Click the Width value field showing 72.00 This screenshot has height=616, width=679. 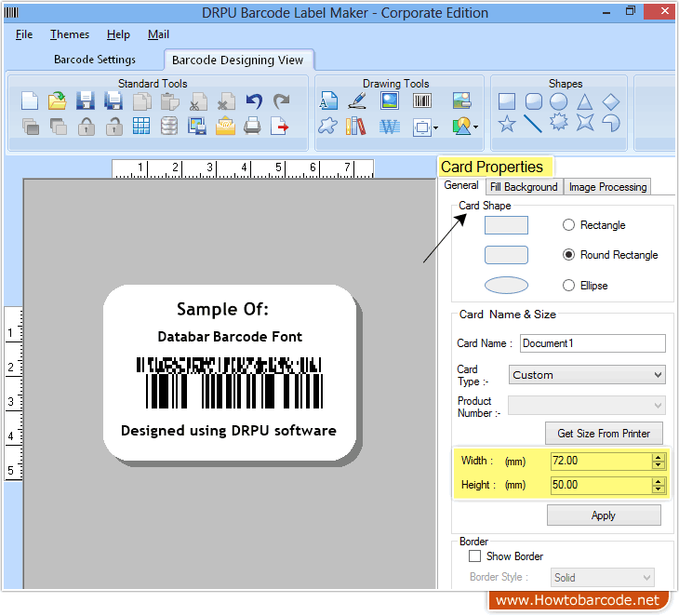[x=601, y=461]
